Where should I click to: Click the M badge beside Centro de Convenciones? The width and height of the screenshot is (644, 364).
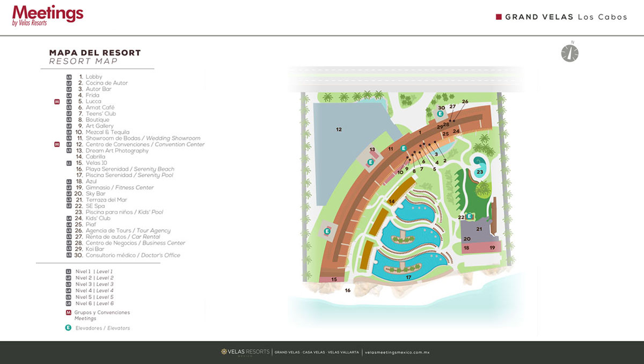57,144
